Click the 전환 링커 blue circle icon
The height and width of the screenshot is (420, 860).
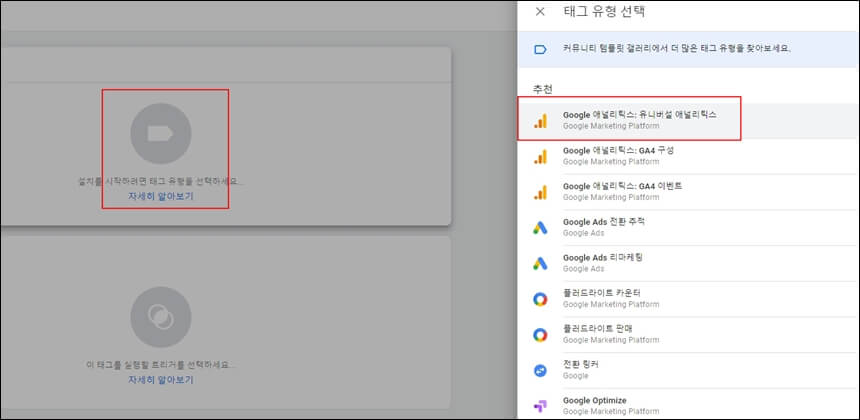[540, 371]
